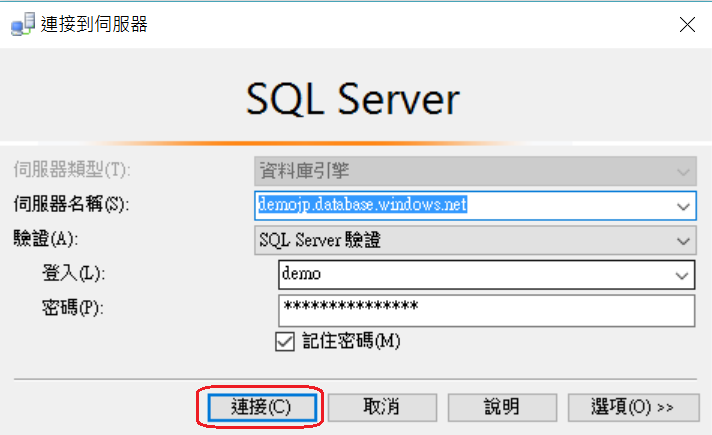
Task: Click the 密碼 password field
Action: tap(486, 311)
